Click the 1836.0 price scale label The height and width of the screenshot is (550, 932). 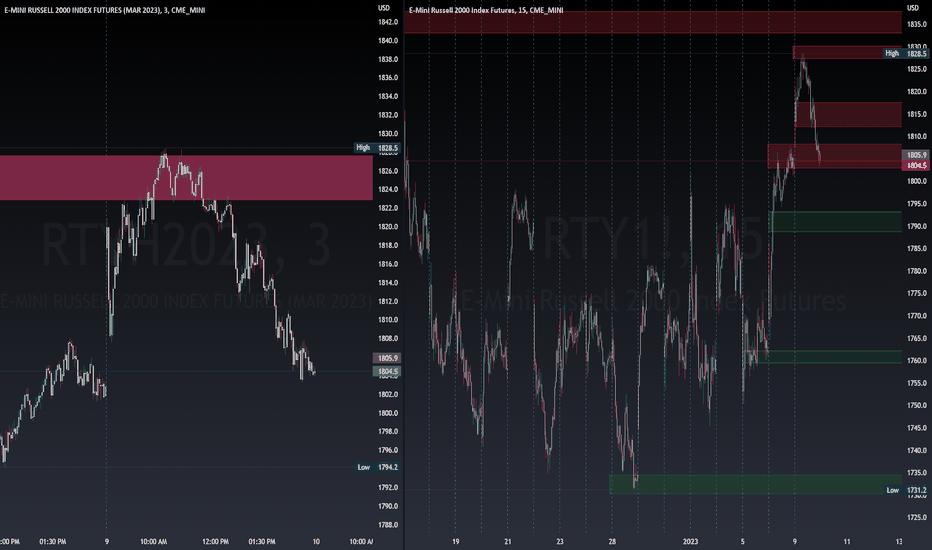click(x=388, y=77)
